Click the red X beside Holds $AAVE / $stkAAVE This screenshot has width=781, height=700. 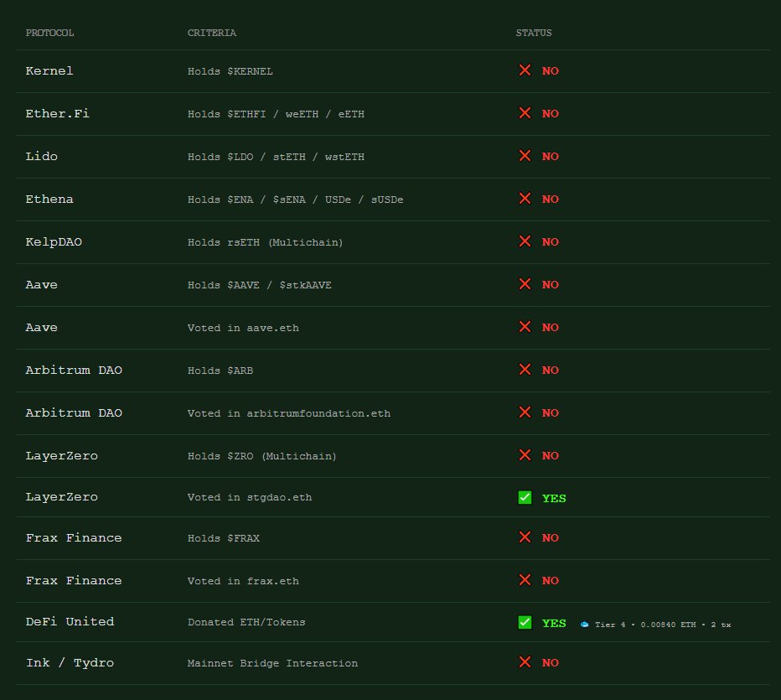point(525,284)
